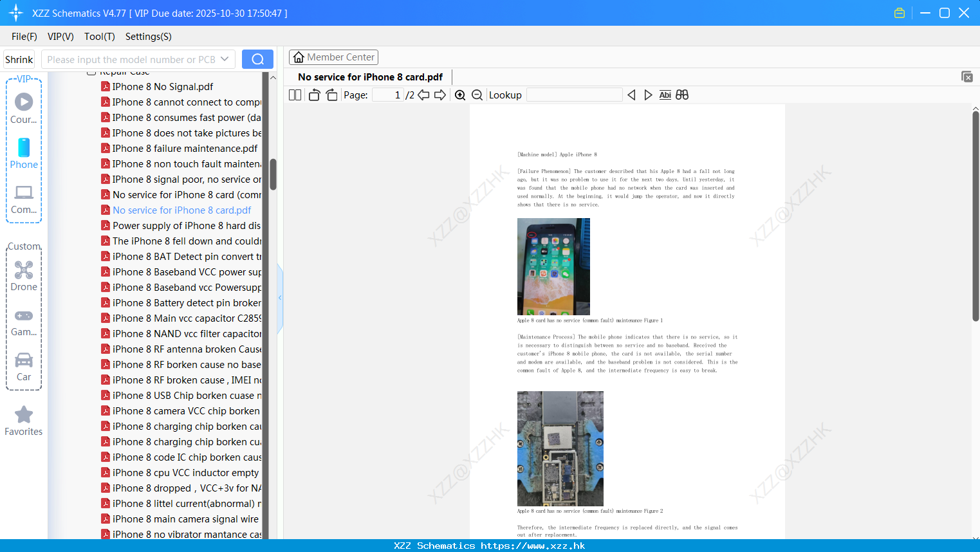Open the Course section in sidebar
980x552 pixels.
pos(24,108)
